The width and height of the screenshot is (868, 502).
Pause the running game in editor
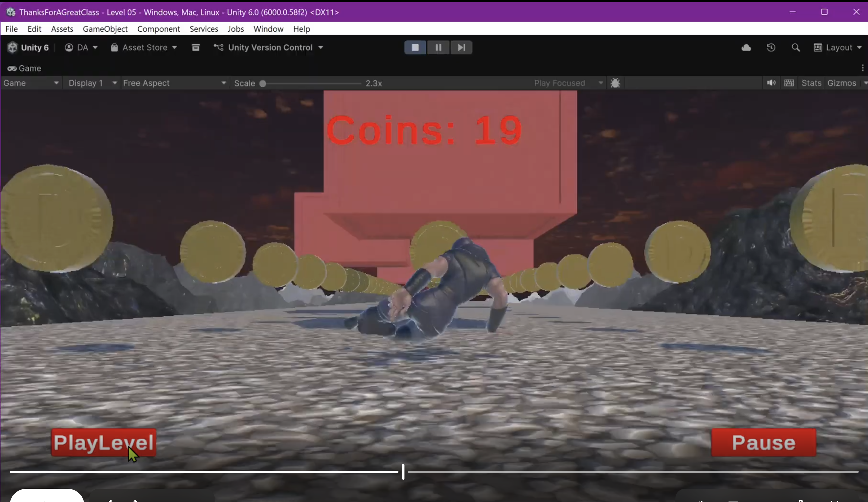[438, 48]
